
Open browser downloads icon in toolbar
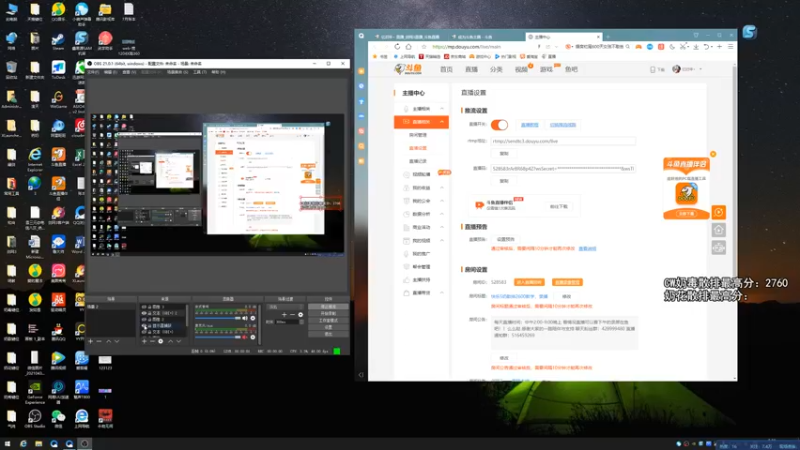(695, 46)
